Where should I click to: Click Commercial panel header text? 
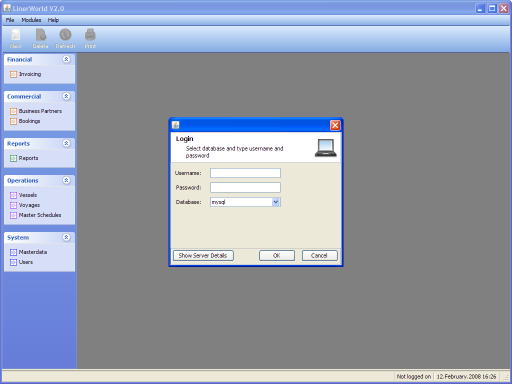(x=24, y=96)
